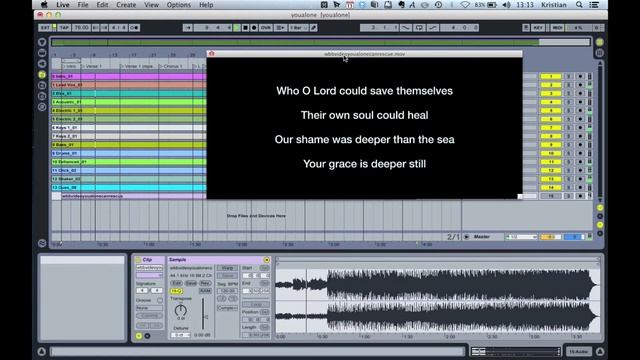This screenshot has height=360, width=640.
Task: Click Back to Arrangement / follow button
Action: [188, 28]
